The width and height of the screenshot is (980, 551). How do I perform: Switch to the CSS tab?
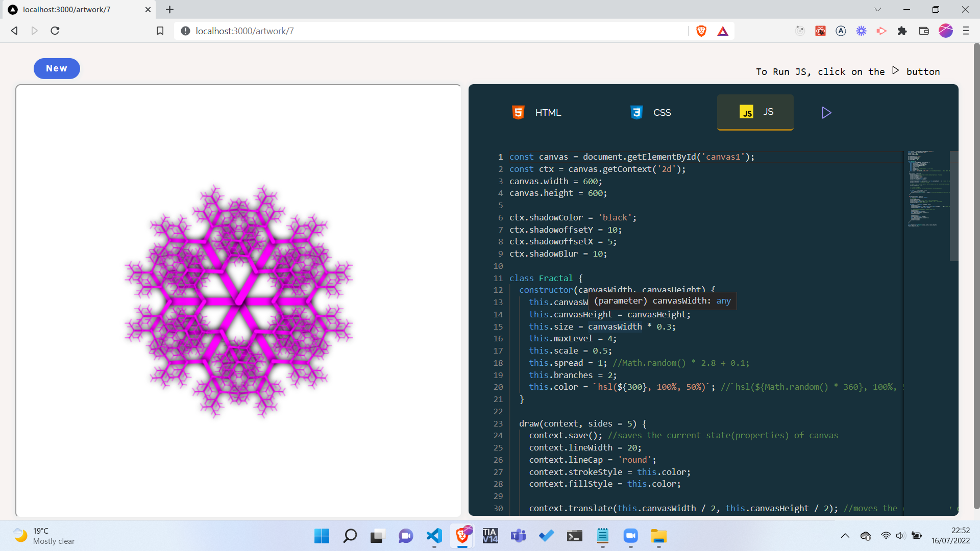point(651,113)
